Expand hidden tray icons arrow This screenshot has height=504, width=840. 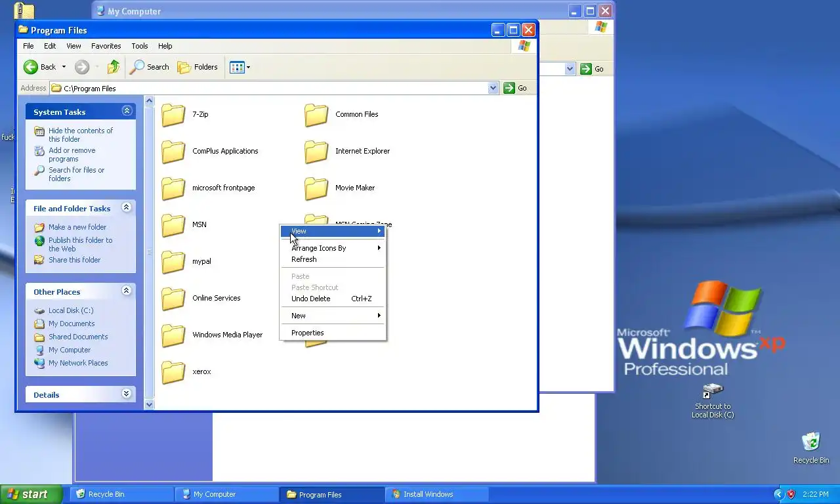click(x=778, y=494)
